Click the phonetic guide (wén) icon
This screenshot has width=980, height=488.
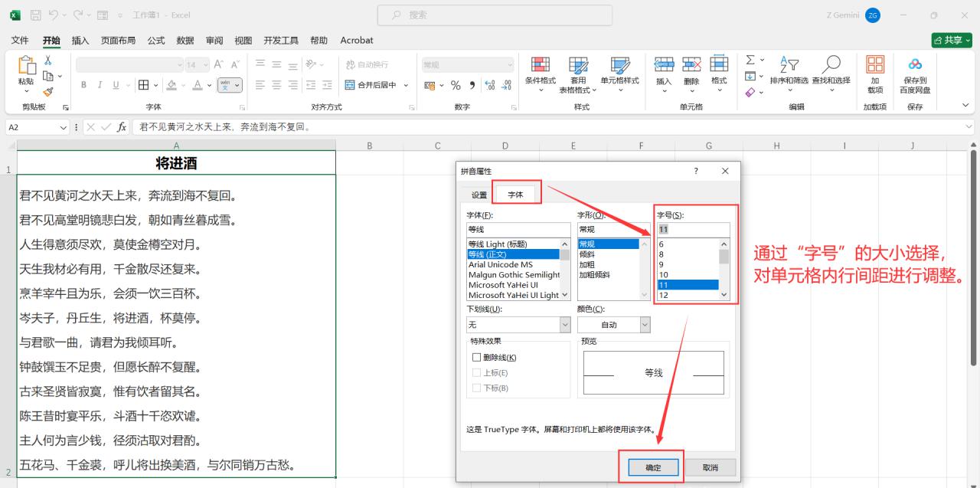coord(225,85)
